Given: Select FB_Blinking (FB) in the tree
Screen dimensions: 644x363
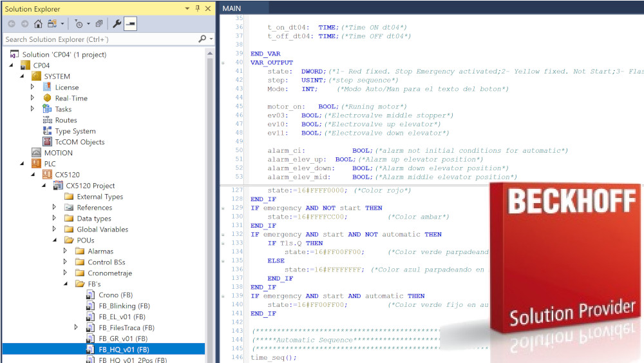Looking at the screenshot, I should point(124,306).
